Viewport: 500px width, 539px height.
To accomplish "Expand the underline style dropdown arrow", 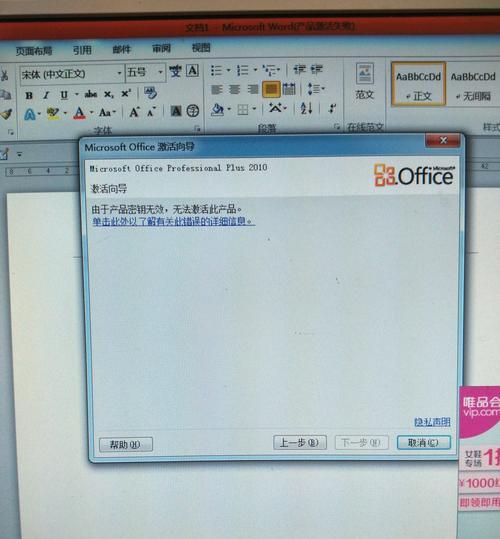I will click(x=76, y=94).
